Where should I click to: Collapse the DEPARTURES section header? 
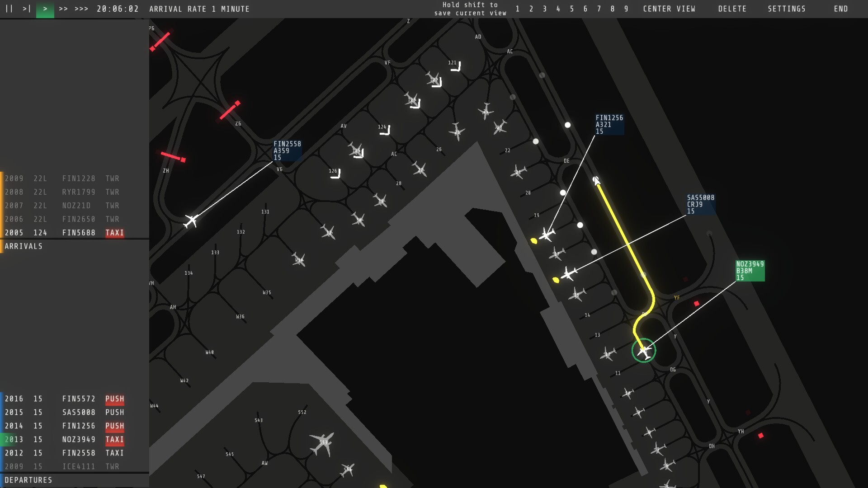tap(28, 480)
